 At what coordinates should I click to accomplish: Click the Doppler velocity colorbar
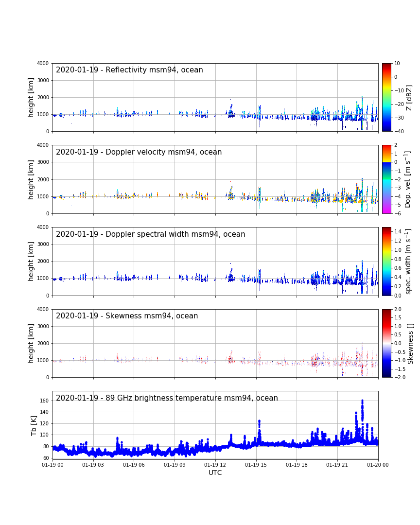click(x=386, y=179)
